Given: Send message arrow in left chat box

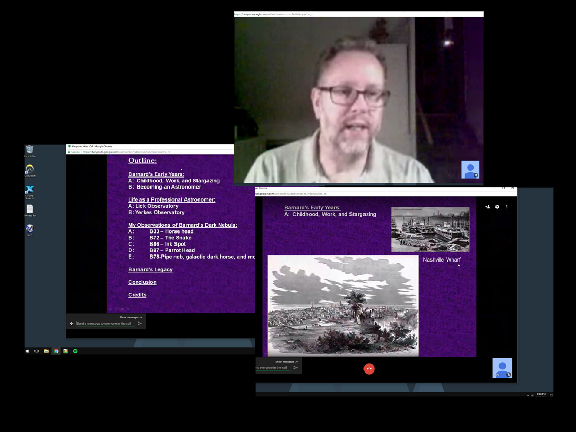Looking at the screenshot, I should point(140,324).
